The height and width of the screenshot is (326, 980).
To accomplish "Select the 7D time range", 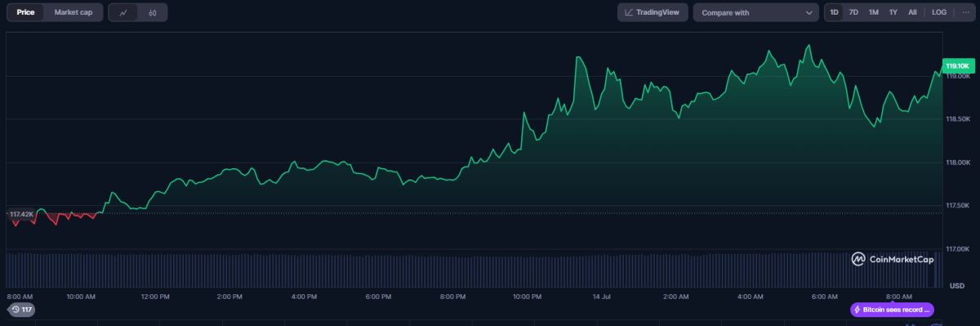I will 853,12.
